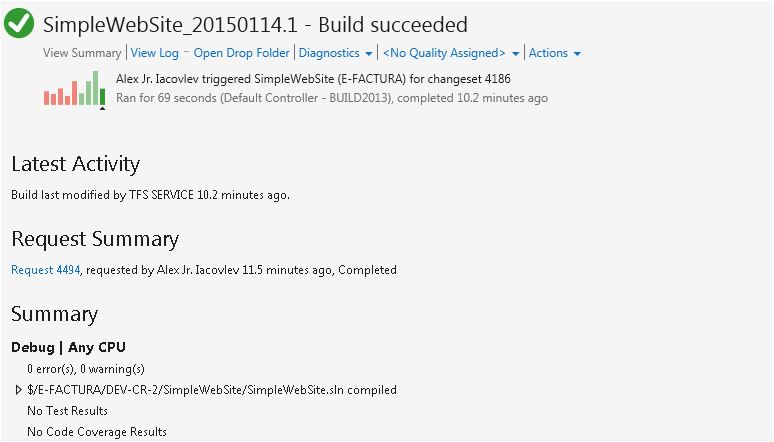This screenshot has width=774, height=442.
Task: Open Drop Folder link
Action: 241,53
